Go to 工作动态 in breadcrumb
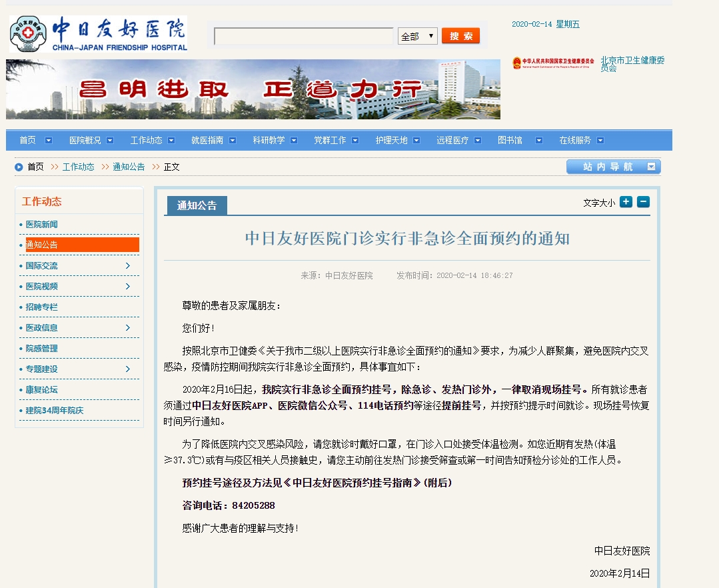Viewport: 719px width, 588px height. pyautogui.click(x=79, y=167)
